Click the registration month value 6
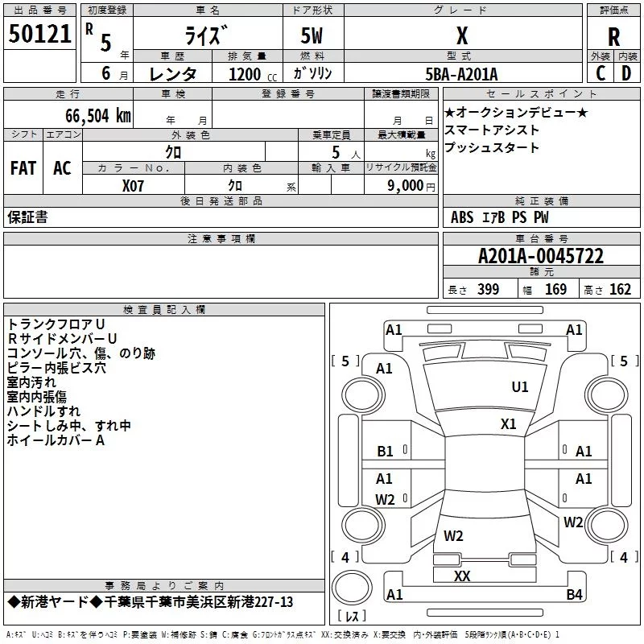Screen dimensions: 644x644 (x=106, y=73)
